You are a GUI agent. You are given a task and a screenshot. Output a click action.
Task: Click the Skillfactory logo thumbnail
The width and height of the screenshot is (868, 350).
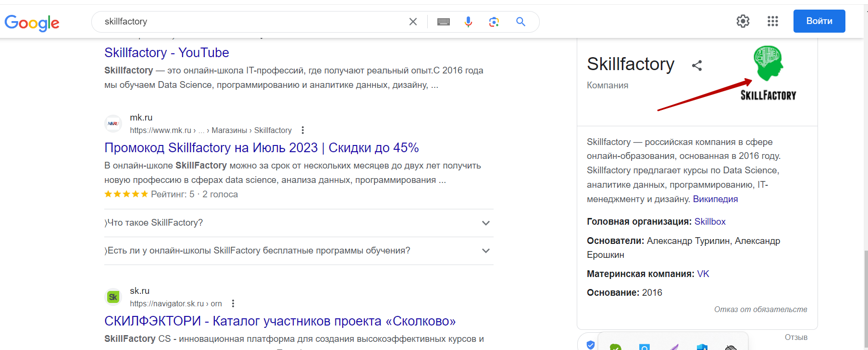click(x=768, y=73)
